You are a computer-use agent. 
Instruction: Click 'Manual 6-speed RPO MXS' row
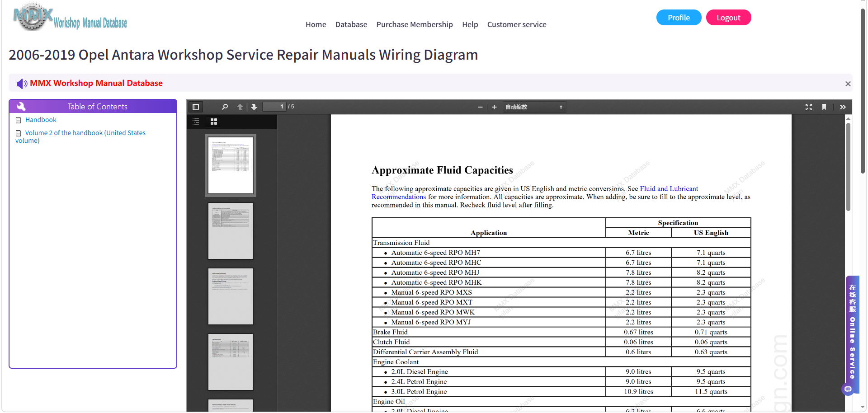tap(561, 292)
